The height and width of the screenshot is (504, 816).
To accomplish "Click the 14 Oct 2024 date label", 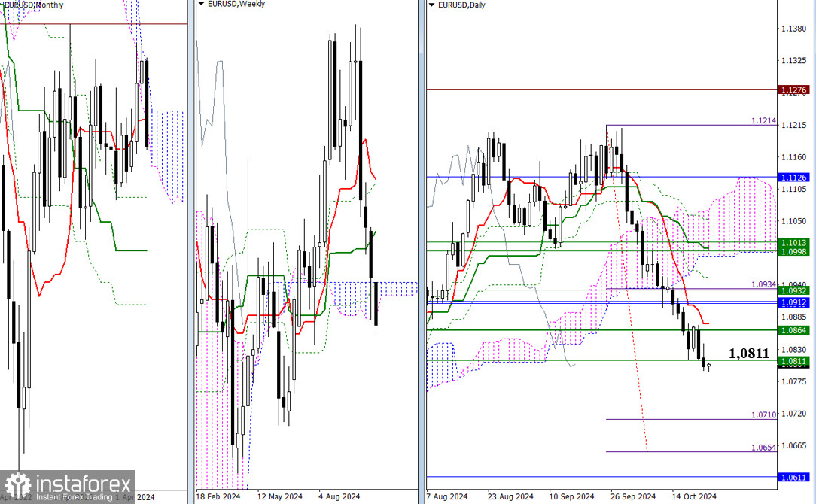I will (694, 496).
